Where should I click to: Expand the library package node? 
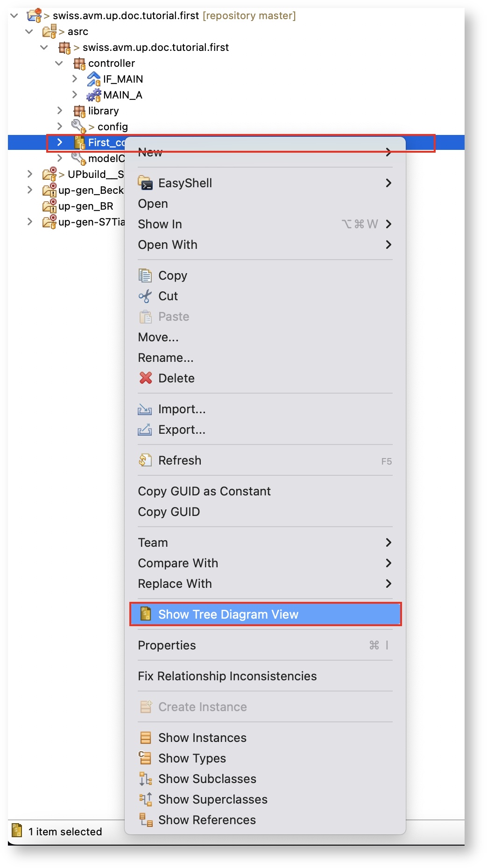coord(60,111)
